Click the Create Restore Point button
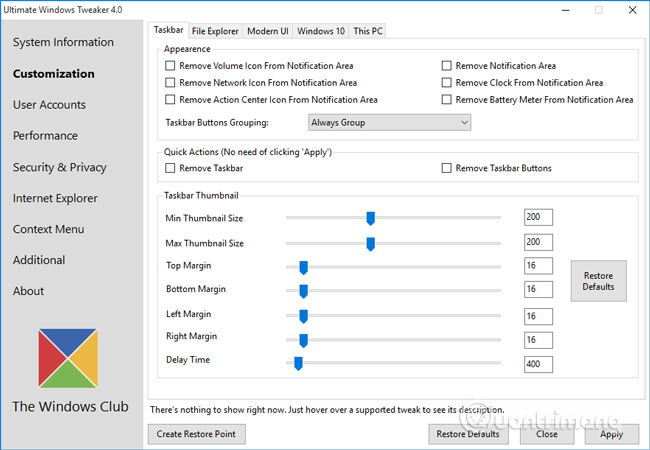 197,434
